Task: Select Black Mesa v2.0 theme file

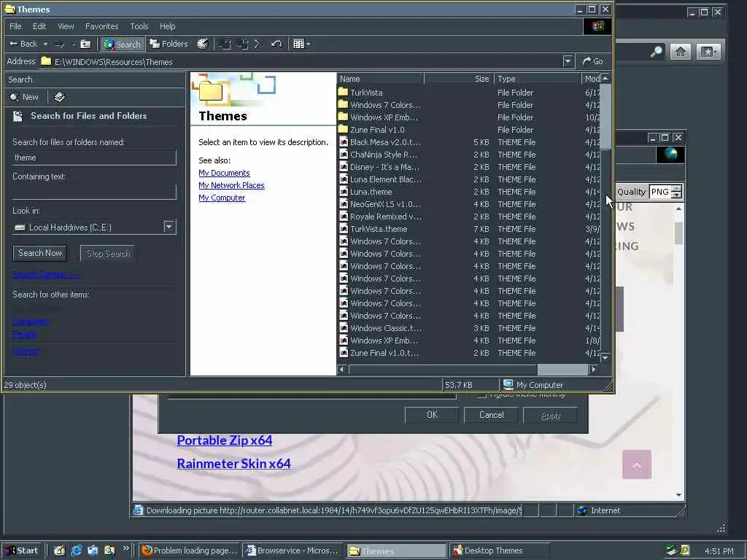Action: 379,142
